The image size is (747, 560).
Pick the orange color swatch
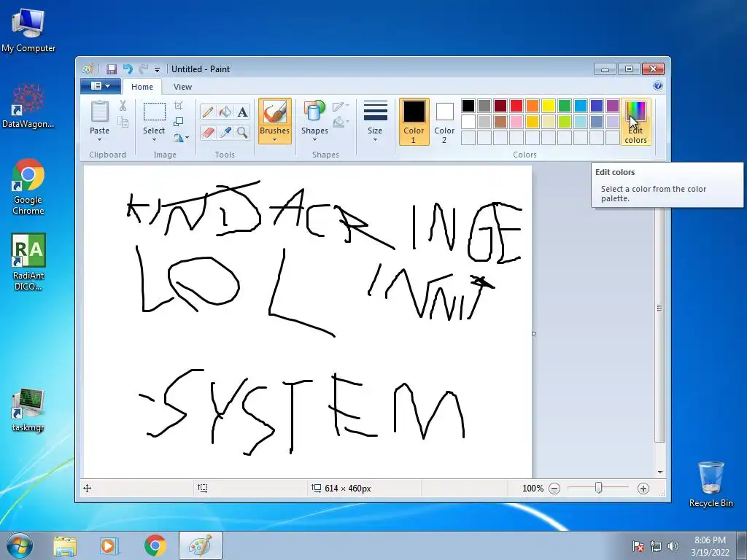pos(533,106)
